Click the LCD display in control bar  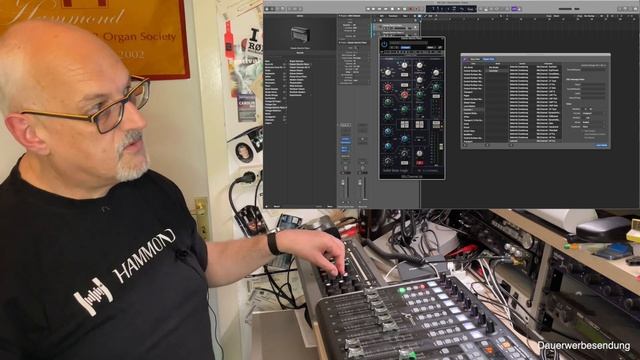451,8
